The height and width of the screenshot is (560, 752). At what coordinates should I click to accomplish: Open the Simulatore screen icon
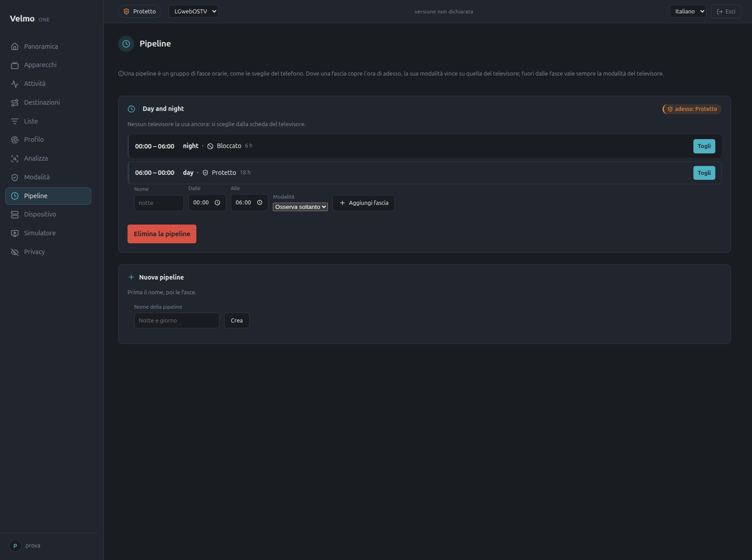15,233
